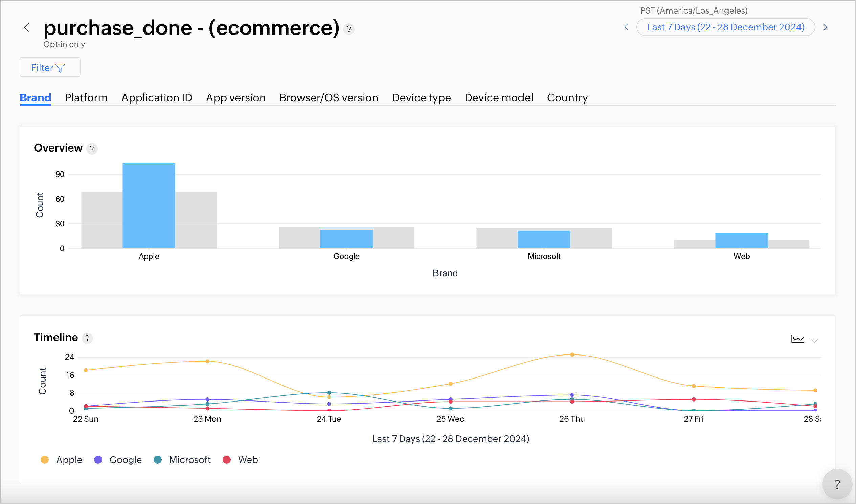Image resolution: width=856 pixels, height=504 pixels.
Task: Open the Last 7 Days date picker
Action: [725, 27]
